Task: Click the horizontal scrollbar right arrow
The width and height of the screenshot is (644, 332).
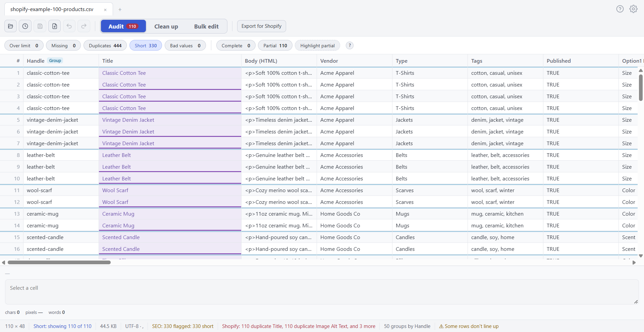Action: pos(634,263)
